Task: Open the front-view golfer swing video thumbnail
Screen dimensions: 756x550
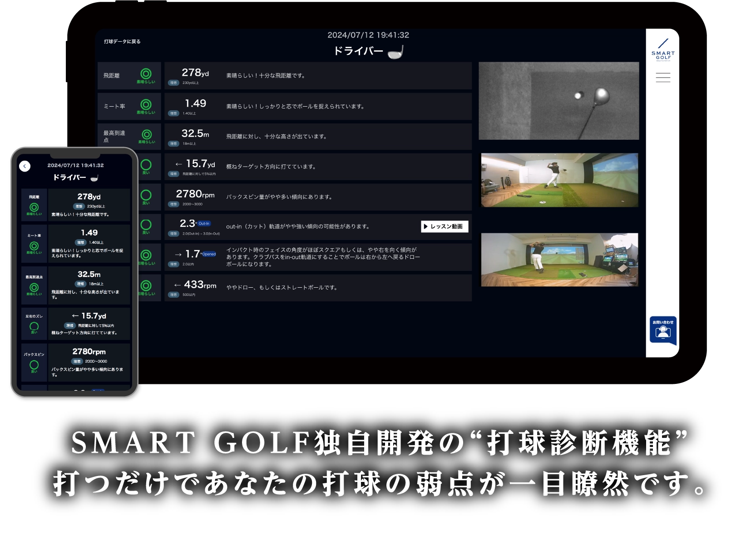Action: point(559,180)
